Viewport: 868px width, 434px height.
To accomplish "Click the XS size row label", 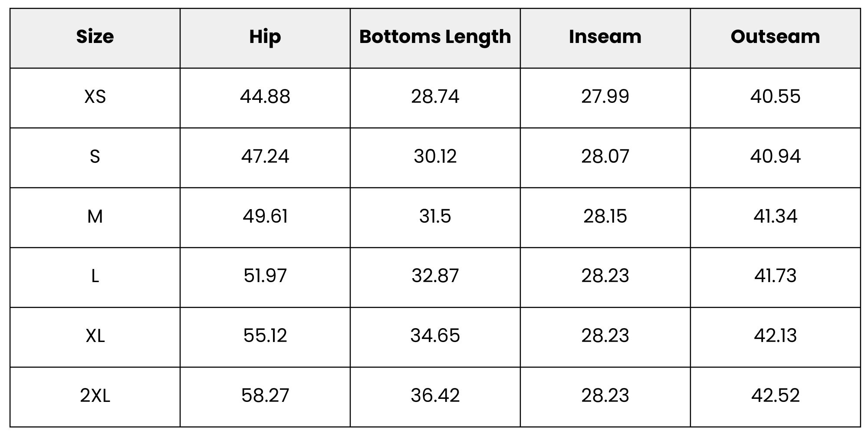I will (95, 96).
